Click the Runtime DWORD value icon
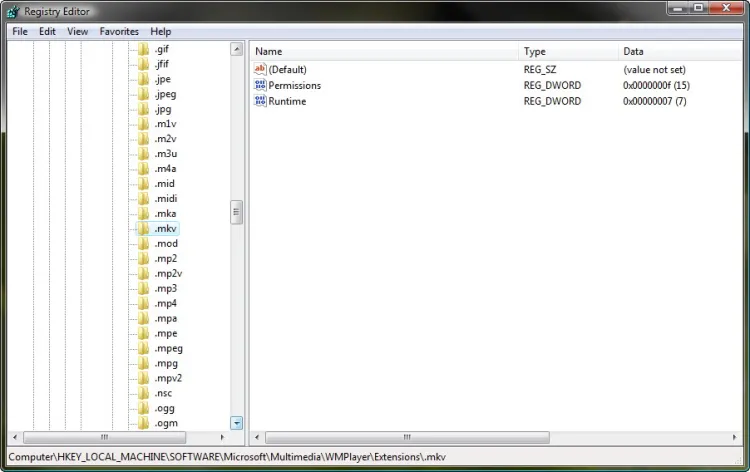The width and height of the screenshot is (750, 472). 260,102
